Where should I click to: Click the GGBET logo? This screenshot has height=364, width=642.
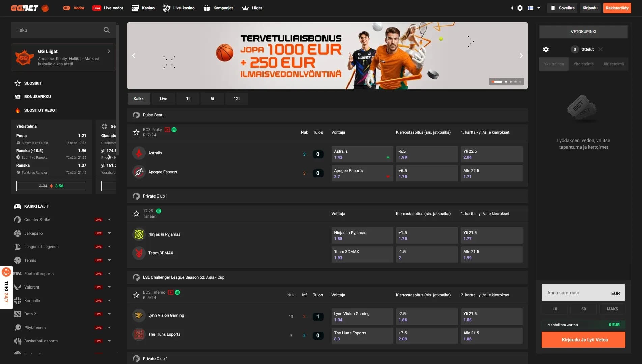coord(30,8)
